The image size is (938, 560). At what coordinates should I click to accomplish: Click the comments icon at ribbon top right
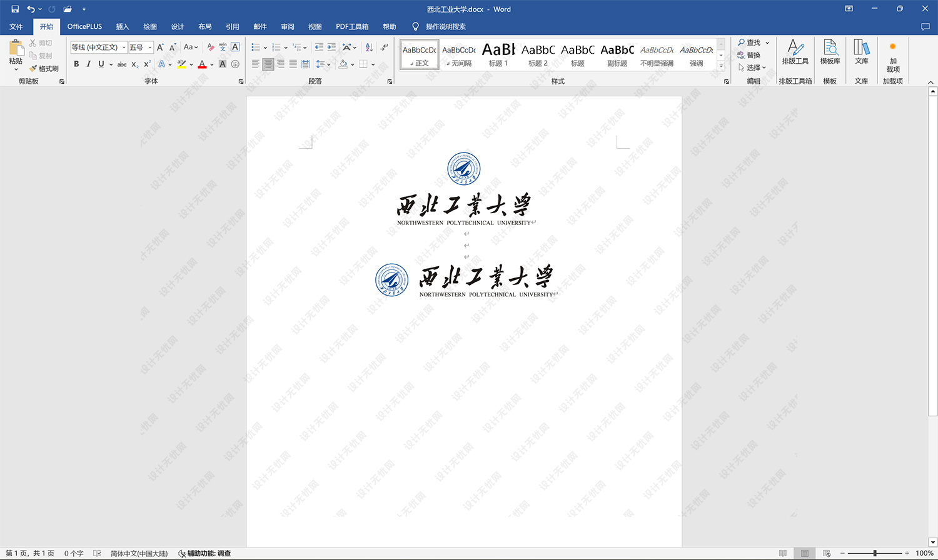click(x=925, y=26)
